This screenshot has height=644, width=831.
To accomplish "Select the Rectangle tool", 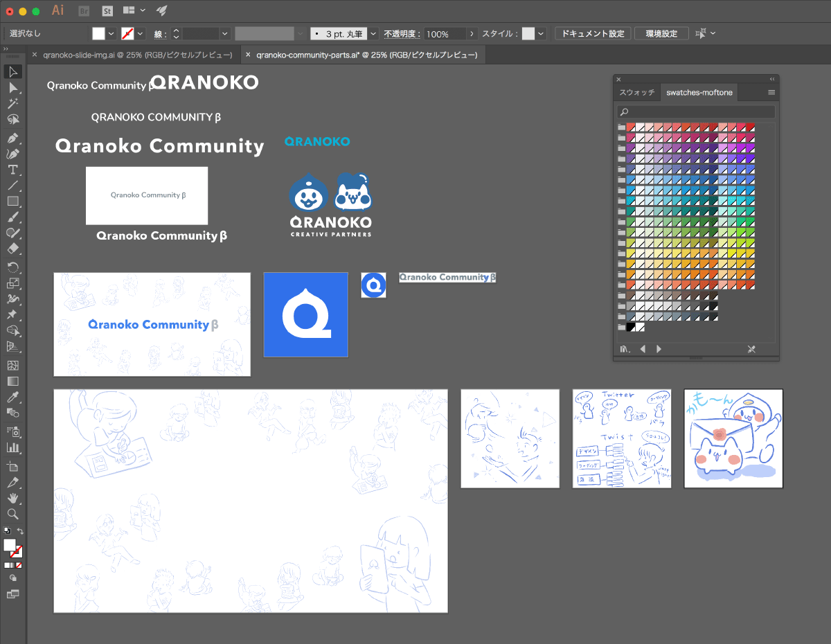I will click(x=12, y=201).
